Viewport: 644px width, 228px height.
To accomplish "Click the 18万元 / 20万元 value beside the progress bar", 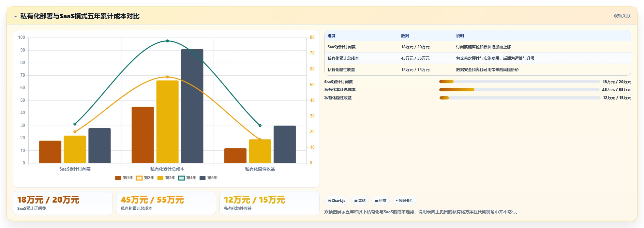I will pyautogui.click(x=617, y=82).
